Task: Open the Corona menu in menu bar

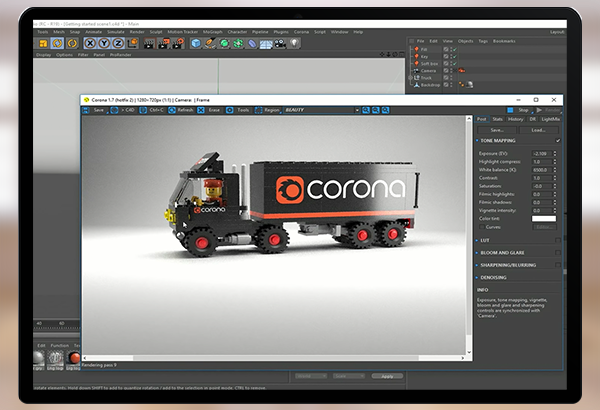Action: pyautogui.click(x=301, y=32)
